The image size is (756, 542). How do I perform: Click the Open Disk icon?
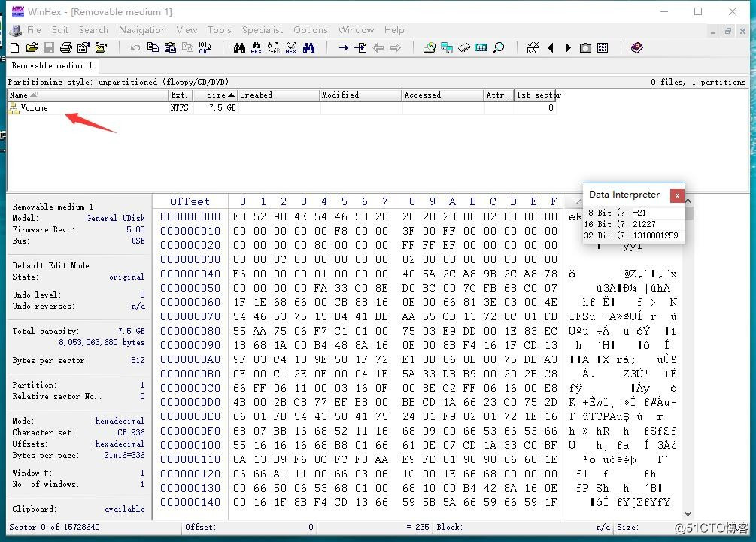click(429, 47)
